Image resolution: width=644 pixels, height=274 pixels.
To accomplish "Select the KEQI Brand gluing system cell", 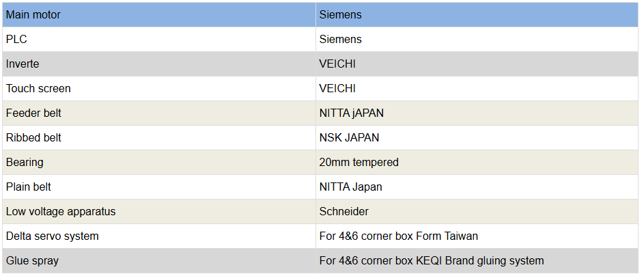I will [x=431, y=260].
